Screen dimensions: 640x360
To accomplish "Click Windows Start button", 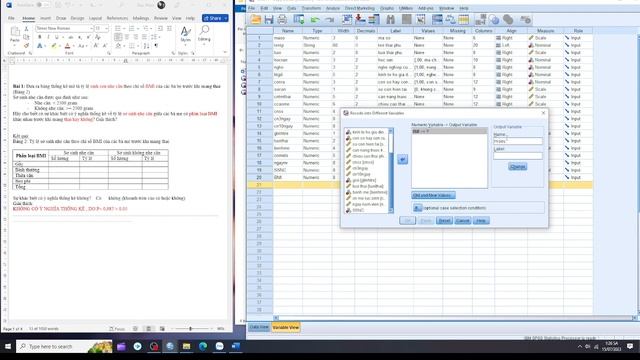I will pos(8,347).
